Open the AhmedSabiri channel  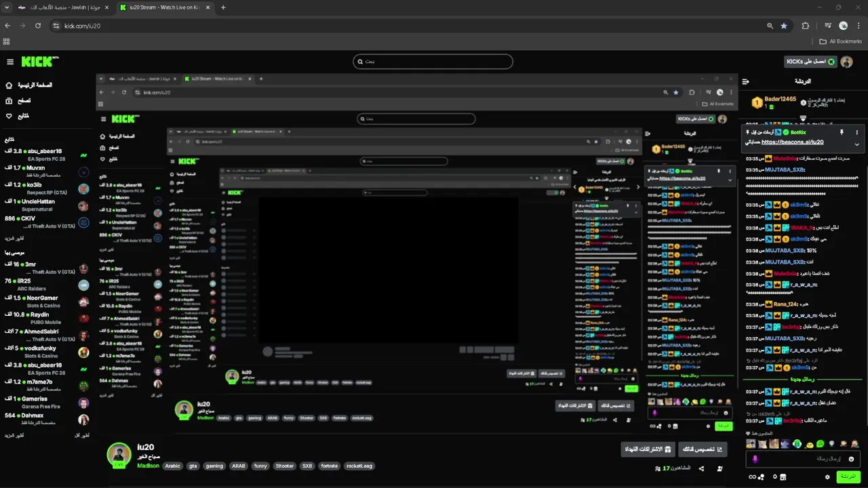[x=46, y=335]
